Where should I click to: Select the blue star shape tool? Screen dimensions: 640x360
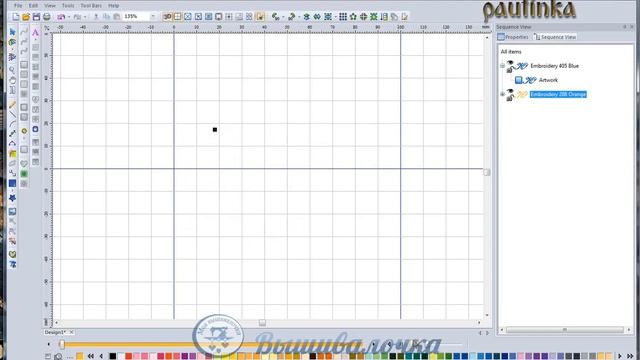pyautogui.click(x=12, y=198)
